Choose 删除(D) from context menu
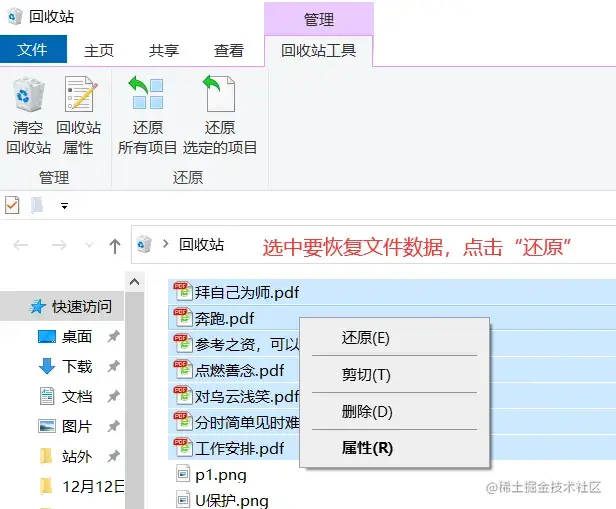 click(x=394, y=412)
